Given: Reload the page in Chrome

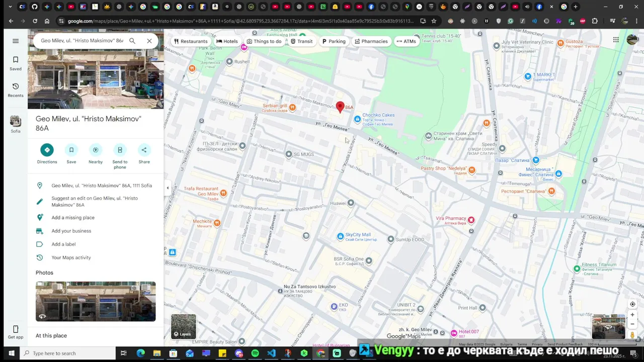Looking at the screenshot, I should 35,21.
